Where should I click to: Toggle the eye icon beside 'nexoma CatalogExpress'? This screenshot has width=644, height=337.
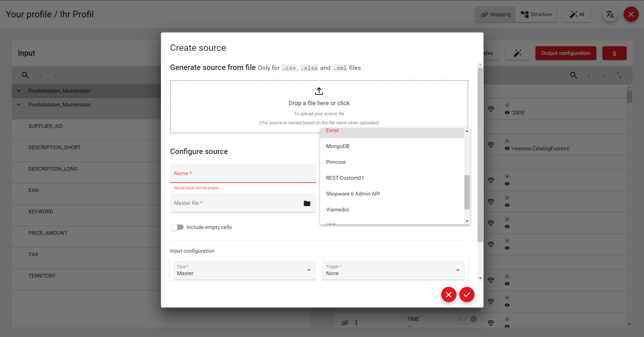tap(507, 148)
